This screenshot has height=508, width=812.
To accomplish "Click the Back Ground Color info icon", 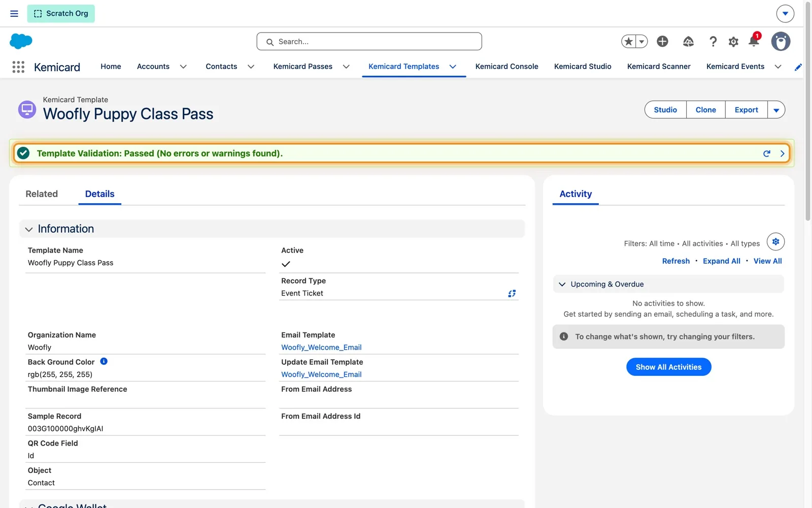I will coord(104,361).
